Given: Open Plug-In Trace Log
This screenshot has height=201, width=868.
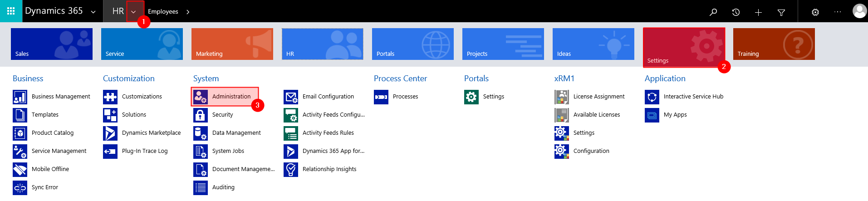Looking at the screenshot, I should [145, 151].
